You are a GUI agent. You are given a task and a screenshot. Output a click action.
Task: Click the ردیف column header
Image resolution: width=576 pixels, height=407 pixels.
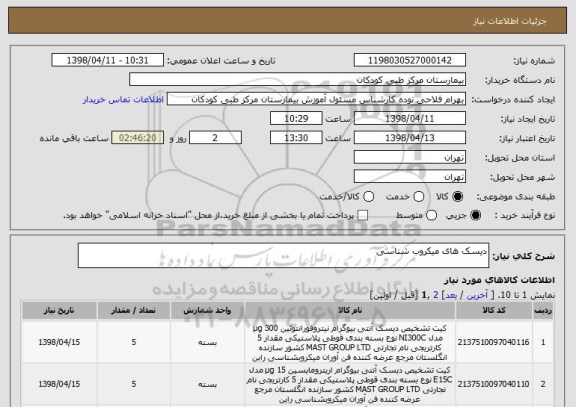pyautogui.click(x=543, y=311)
